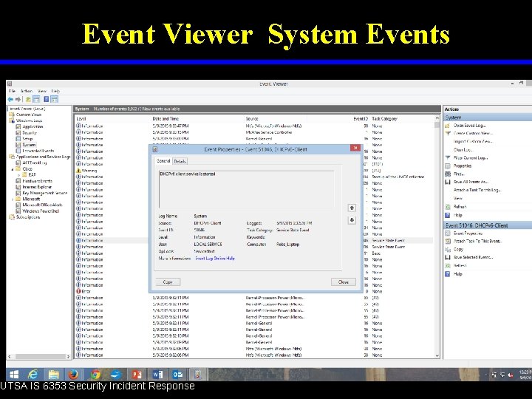Viewport: 532px width, 399px height.
Task: Toggle the Show/Hide Action Pane toolbar icon
Action: pyautogui.click(x=54, y=100)
